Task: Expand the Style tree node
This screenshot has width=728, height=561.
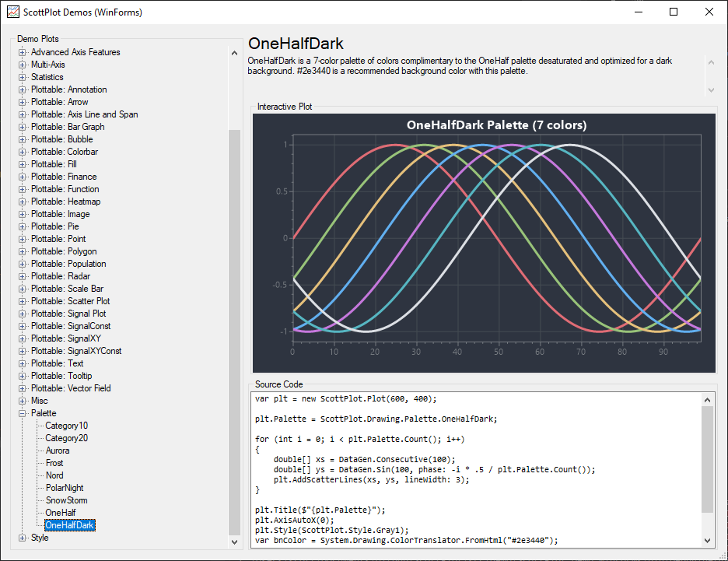Action: pos(22,538)
